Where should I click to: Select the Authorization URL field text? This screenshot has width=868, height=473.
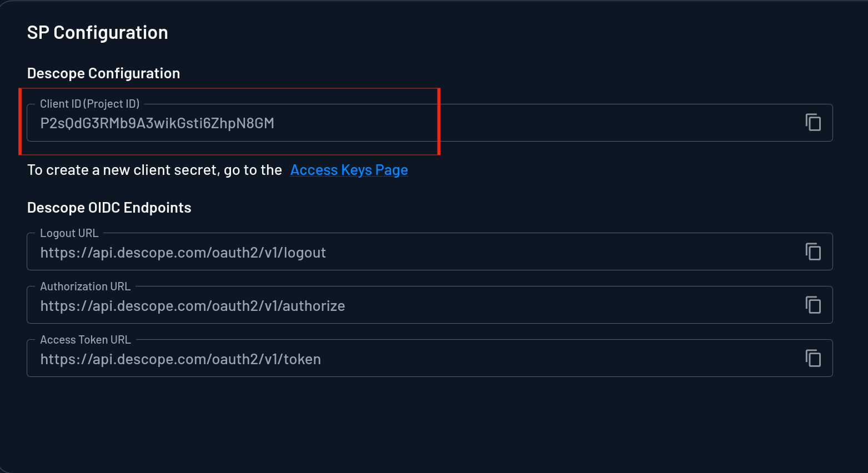coord(192,306)
